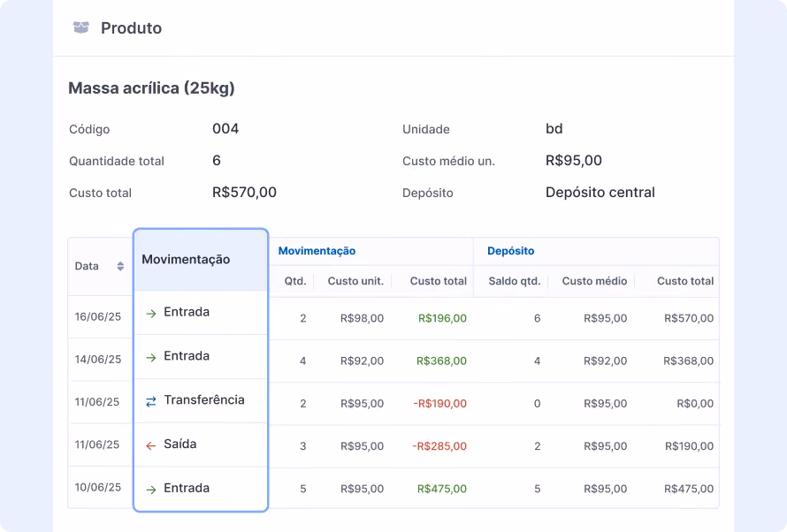Click the Custo médio column header
This screenshot has width=787, height=532.
click(x=594, y=281)
